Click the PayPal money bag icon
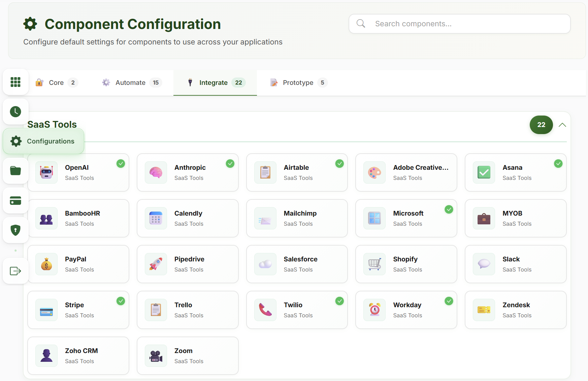588x381 pixels. tap(46, 264)
